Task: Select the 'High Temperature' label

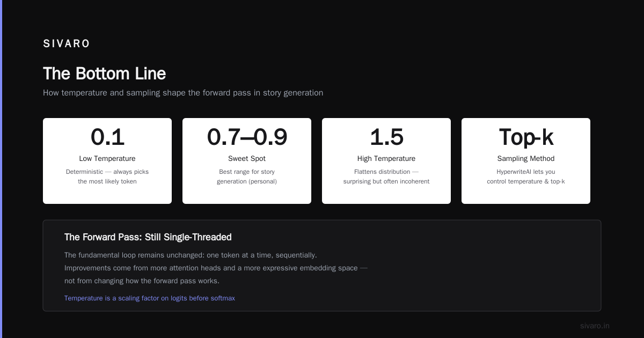Action: tap(386, 158)
